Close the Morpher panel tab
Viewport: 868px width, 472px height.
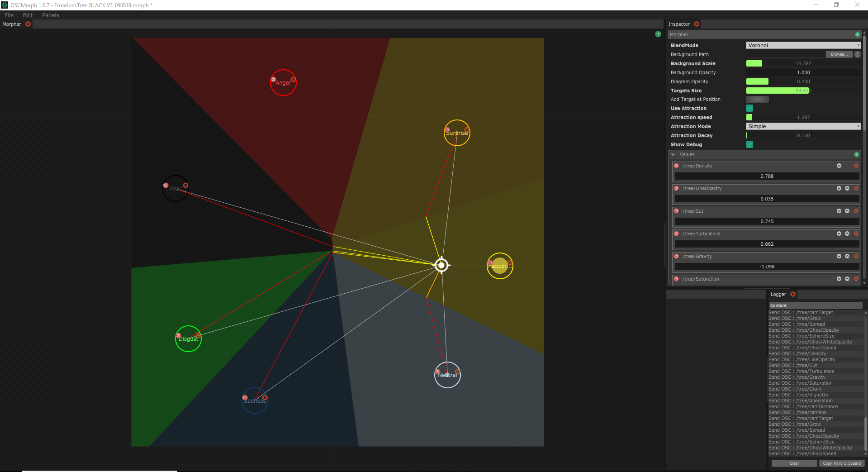(x=28, y=24)
